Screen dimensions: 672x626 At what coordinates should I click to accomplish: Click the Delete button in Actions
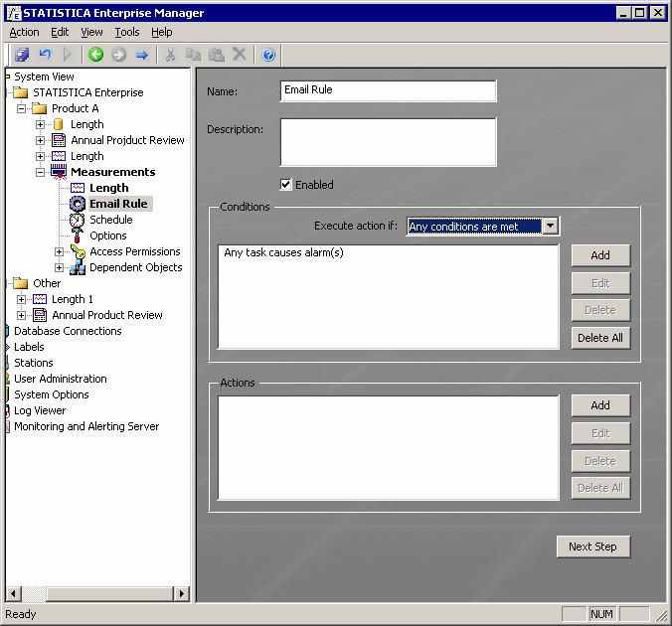tap(600, 461)
